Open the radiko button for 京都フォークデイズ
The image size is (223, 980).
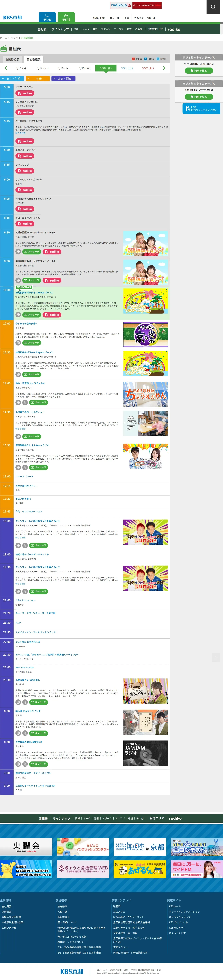click(25, 156)
